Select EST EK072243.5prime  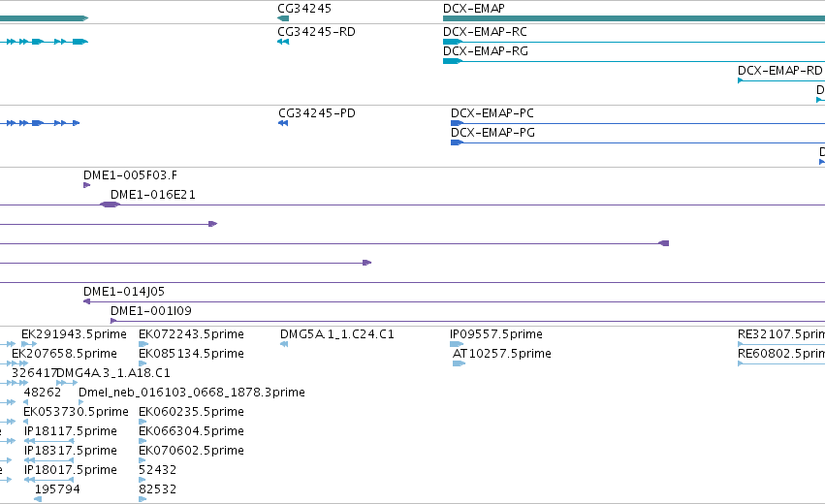[191, 334]
